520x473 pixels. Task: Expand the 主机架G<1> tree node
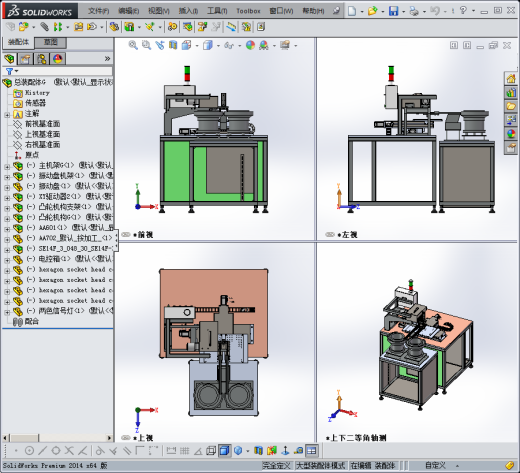pyautogui.click(x=7, y=166)
